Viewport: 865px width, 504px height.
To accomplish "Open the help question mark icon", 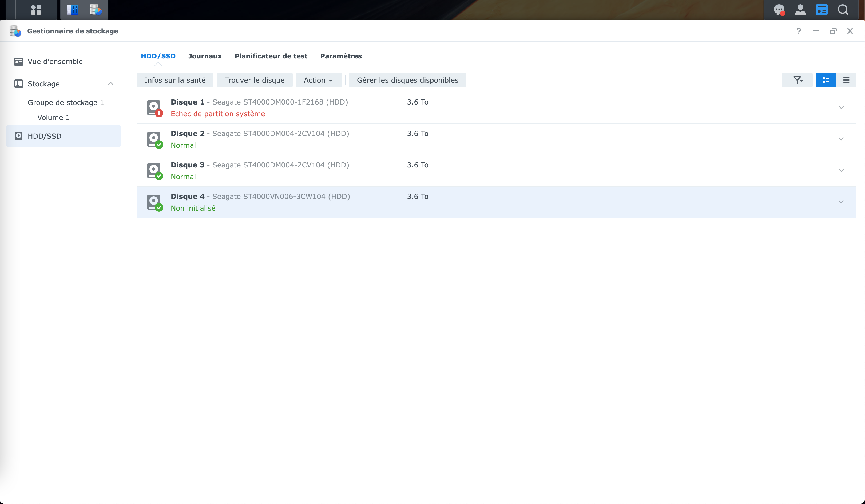I will pos(799,31).
